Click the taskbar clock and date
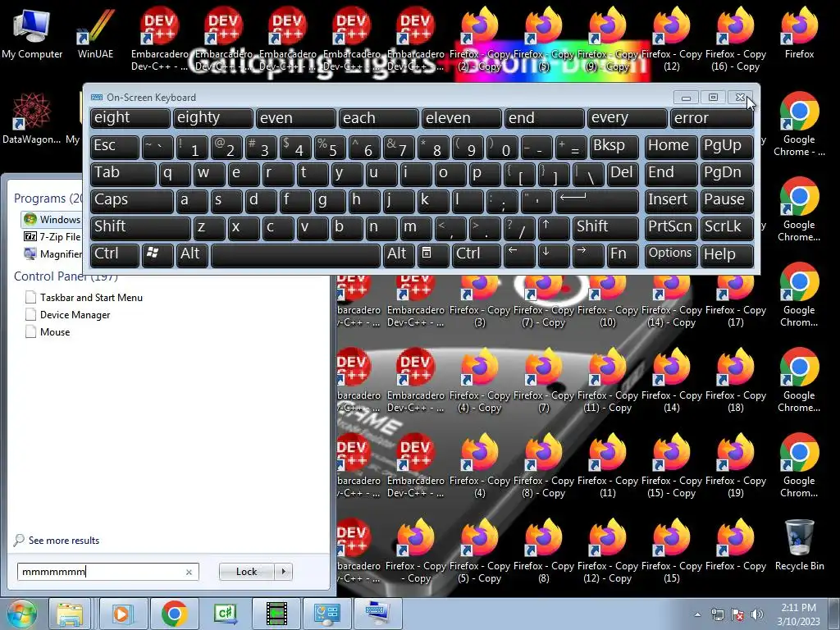The image size is (840, 630). click(798, 614)
